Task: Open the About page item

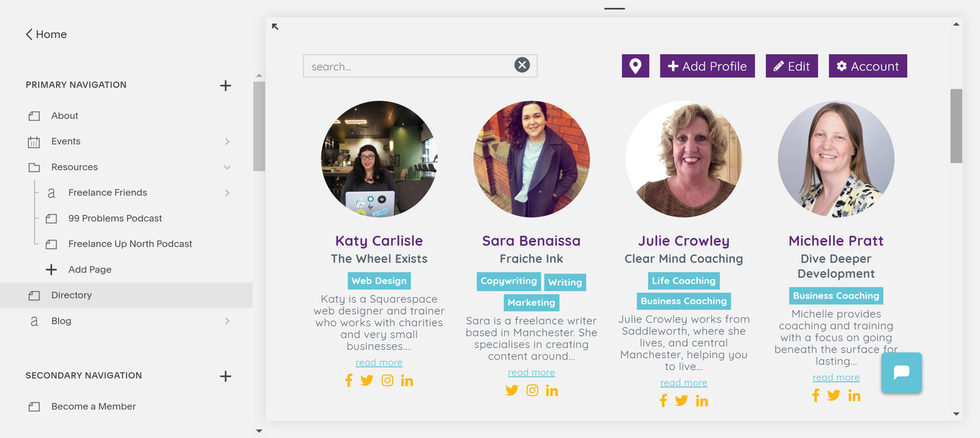Action: click(126, 116)
